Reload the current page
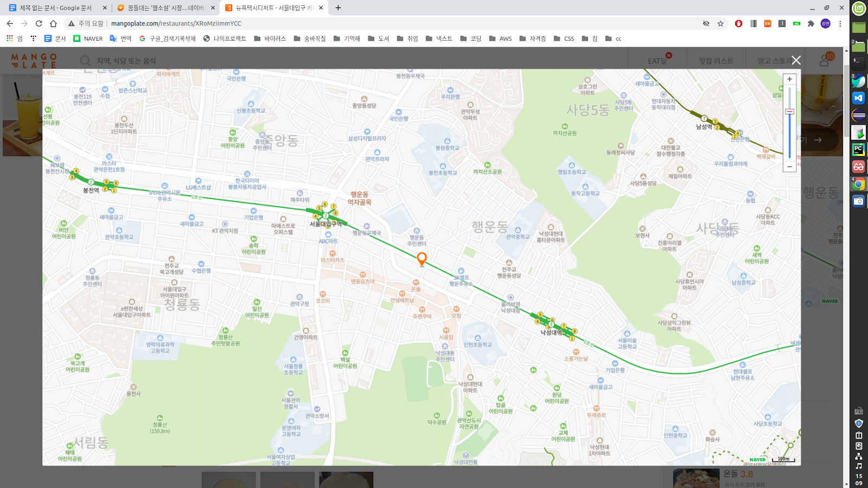Viewport: 868px width, 488px height. click(x=39, y=23)
